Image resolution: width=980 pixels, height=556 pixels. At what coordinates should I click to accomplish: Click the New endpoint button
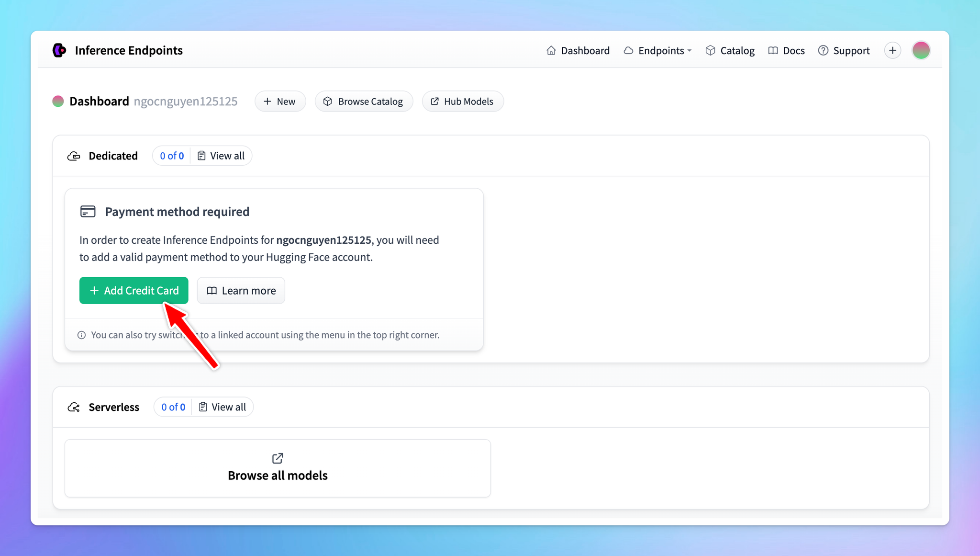pos(280,102)
